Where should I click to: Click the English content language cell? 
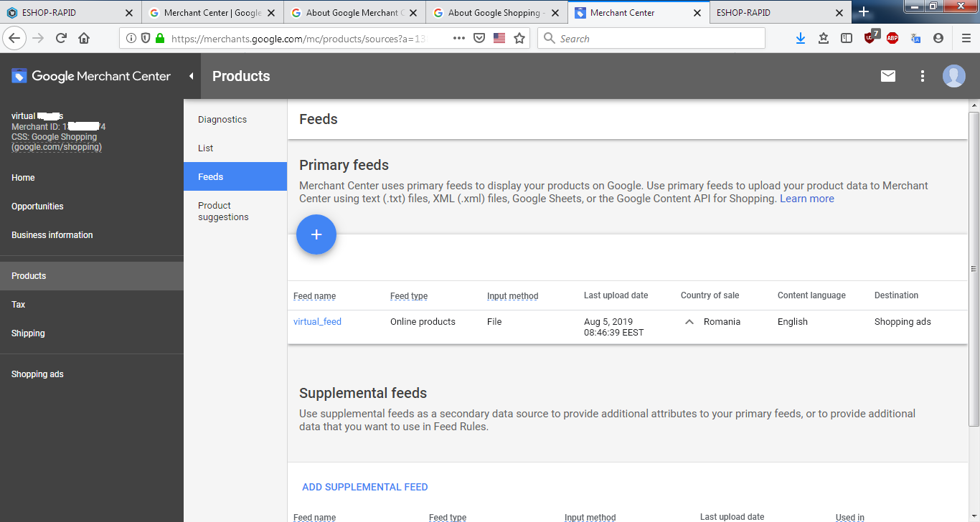tap(793, 322)
